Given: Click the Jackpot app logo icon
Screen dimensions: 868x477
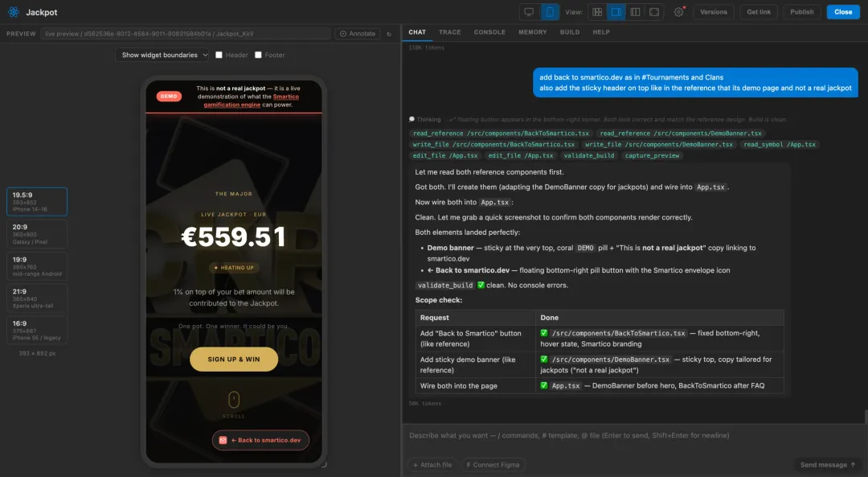Looking at the screenshot, I should pos(14,11).
